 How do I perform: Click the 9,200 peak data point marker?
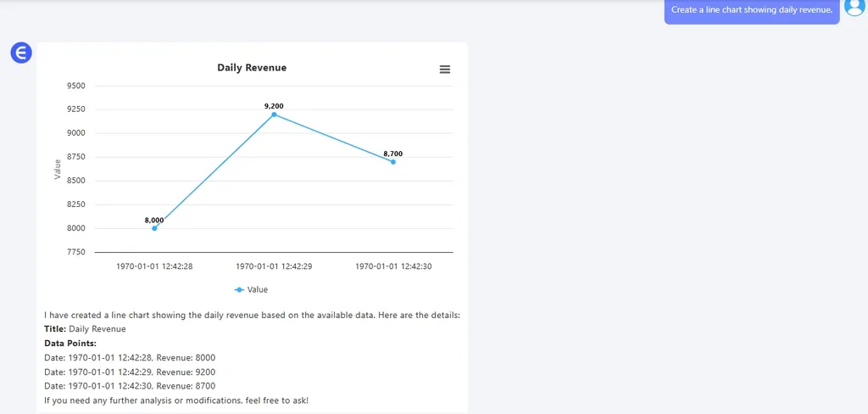point(274,115)
